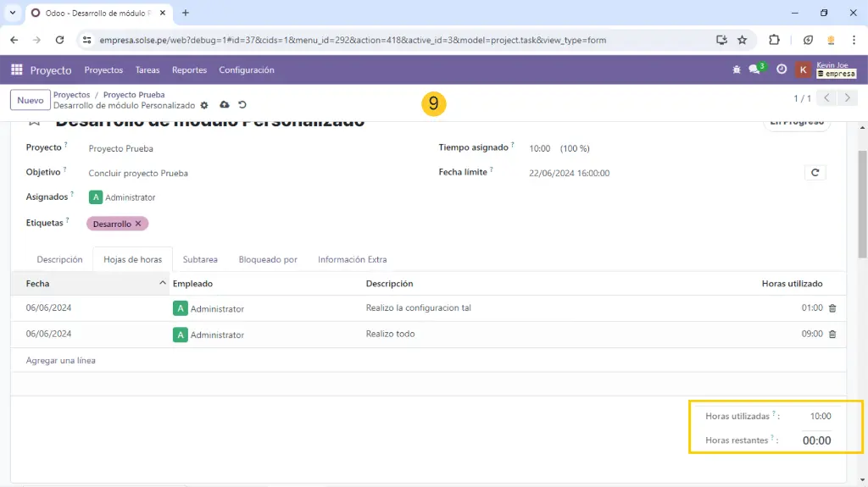This screenshot has height=487, width=868.
Task: Click the Nuevo button
Action: click(31, 100)
